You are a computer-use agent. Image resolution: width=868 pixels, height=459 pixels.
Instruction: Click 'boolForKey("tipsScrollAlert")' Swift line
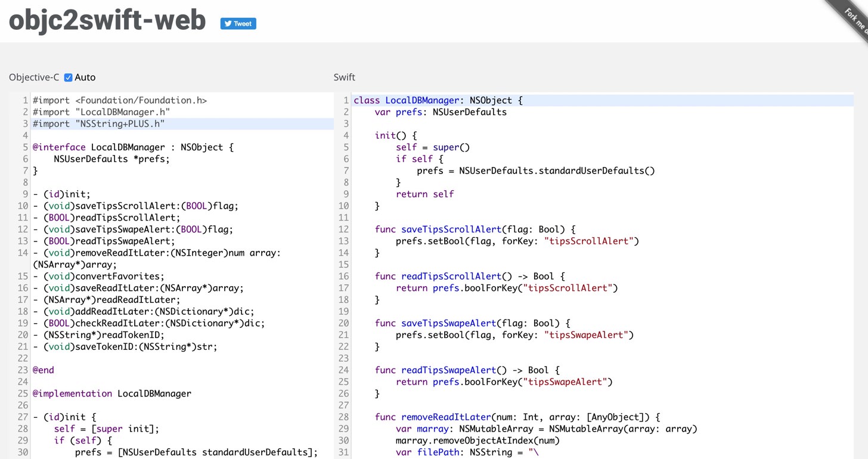(507, 288)
